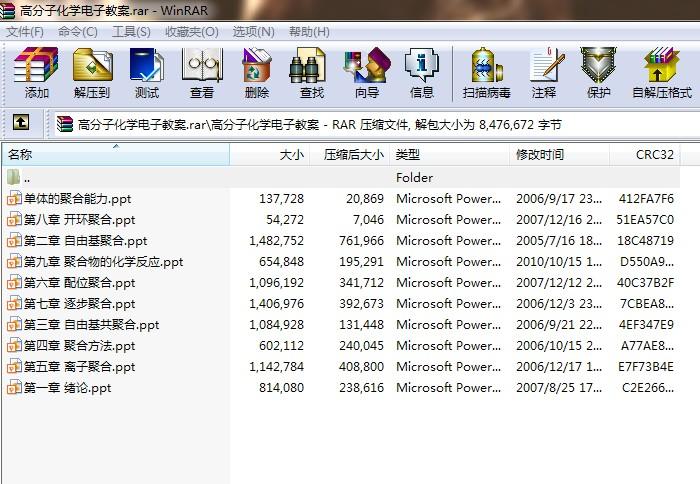Screen dimensions: 700x484
Task: Open the 收藏夹(O) menu
Action: (x=192, y=32)
